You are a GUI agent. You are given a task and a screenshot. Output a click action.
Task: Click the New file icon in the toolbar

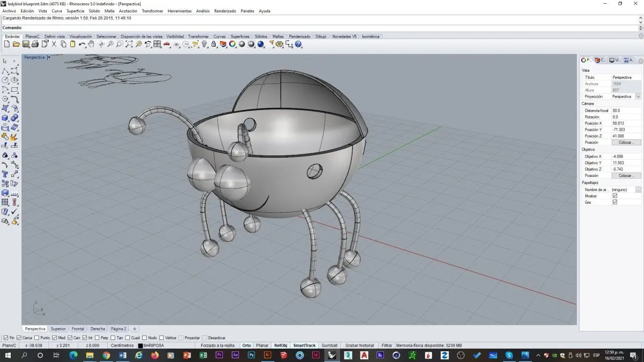tap(7, 44)
